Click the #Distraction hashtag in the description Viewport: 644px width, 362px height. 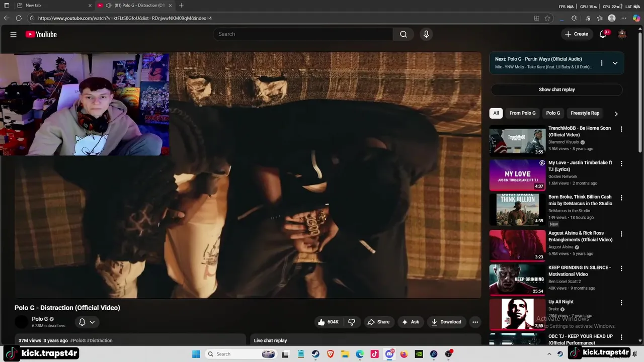tap(100, 340)
